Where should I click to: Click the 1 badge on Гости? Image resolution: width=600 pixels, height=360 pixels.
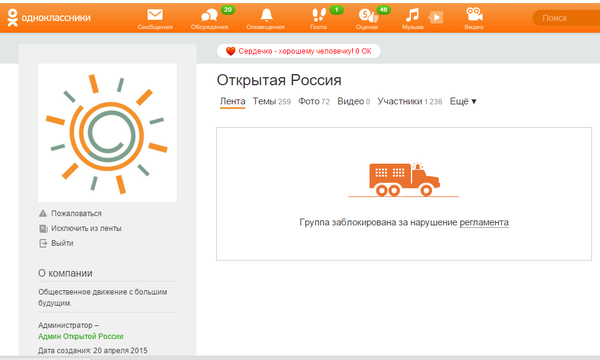click(337, 10)
